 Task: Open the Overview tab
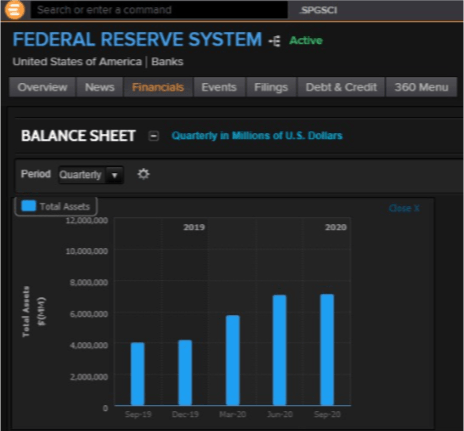click(42, 87)
